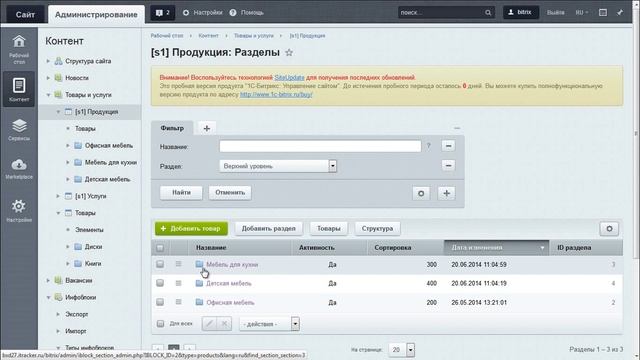Open row actions menu for Офисная мебель
This screenshot has width=640, height=360.
point(178,302)
